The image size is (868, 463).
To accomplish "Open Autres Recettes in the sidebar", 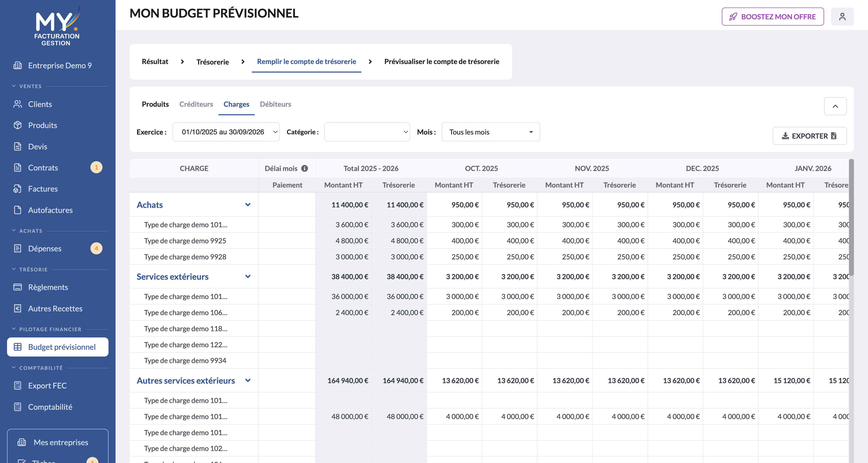I will point(55,308).
